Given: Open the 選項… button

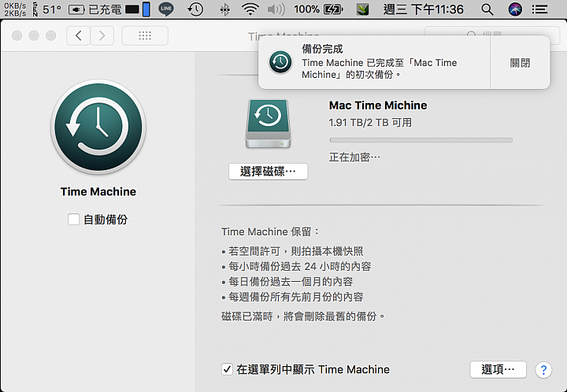Looking at the screenshot, I should coord(498,370).
